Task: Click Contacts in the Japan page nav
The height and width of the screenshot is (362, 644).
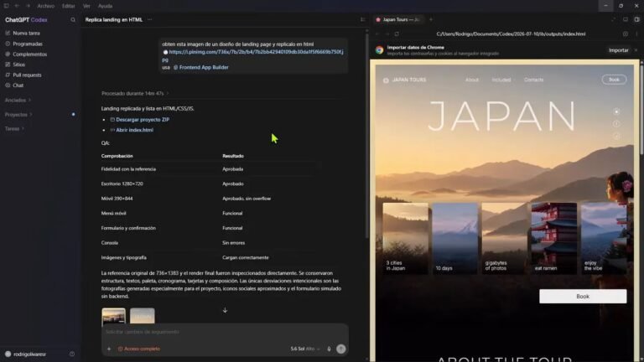Action: (x=533, y=80)
